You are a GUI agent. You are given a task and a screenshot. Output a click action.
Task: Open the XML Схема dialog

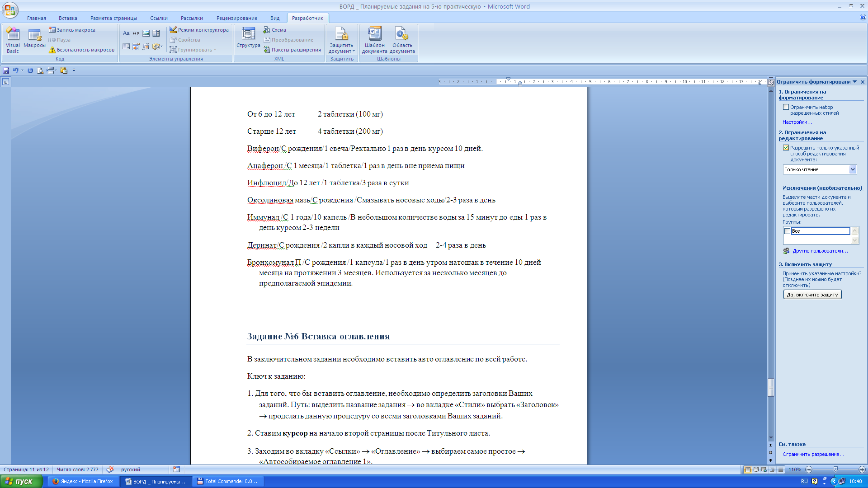[275, 30]
